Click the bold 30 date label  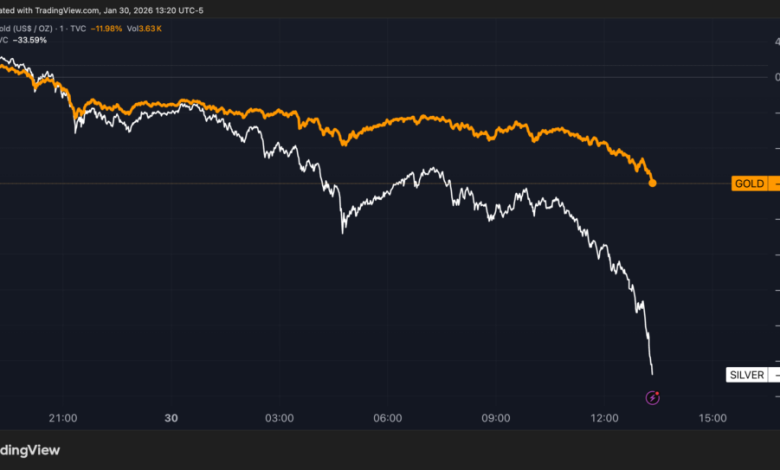171,418
